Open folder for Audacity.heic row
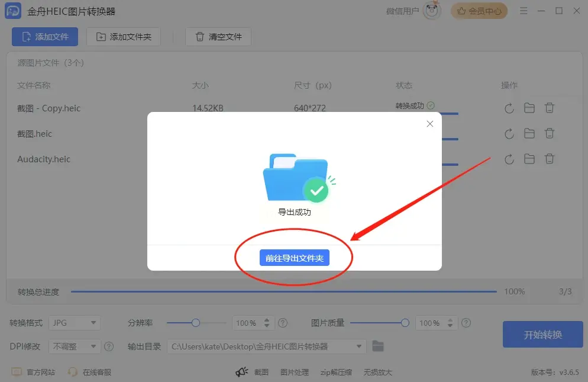 [x=529, y=159]
